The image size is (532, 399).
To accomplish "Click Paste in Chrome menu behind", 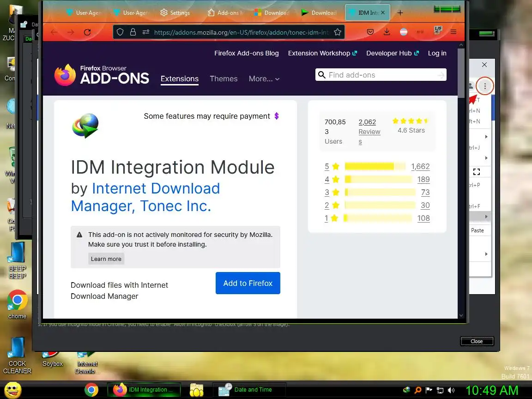I will point(478,230).
